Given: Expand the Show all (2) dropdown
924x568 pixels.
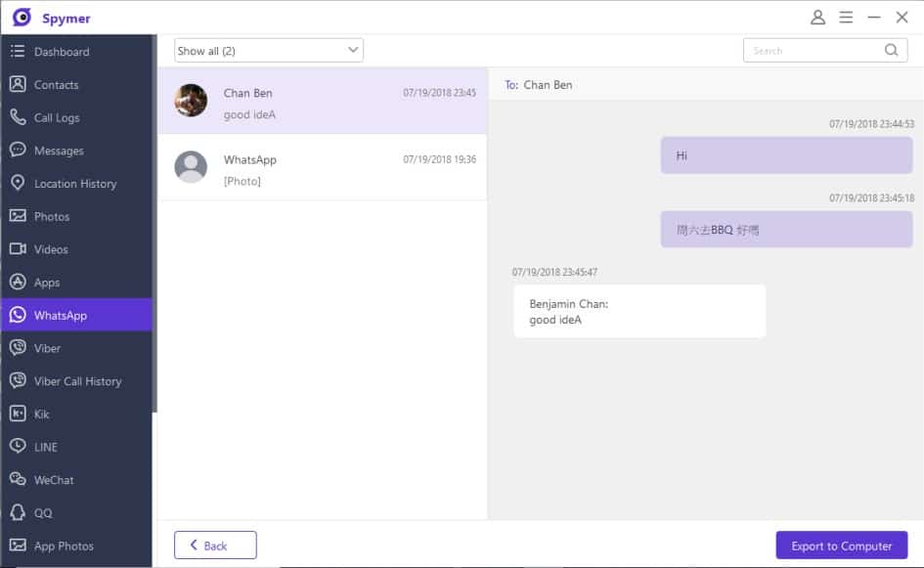Looking at the screenshot, I should [269, 51].
